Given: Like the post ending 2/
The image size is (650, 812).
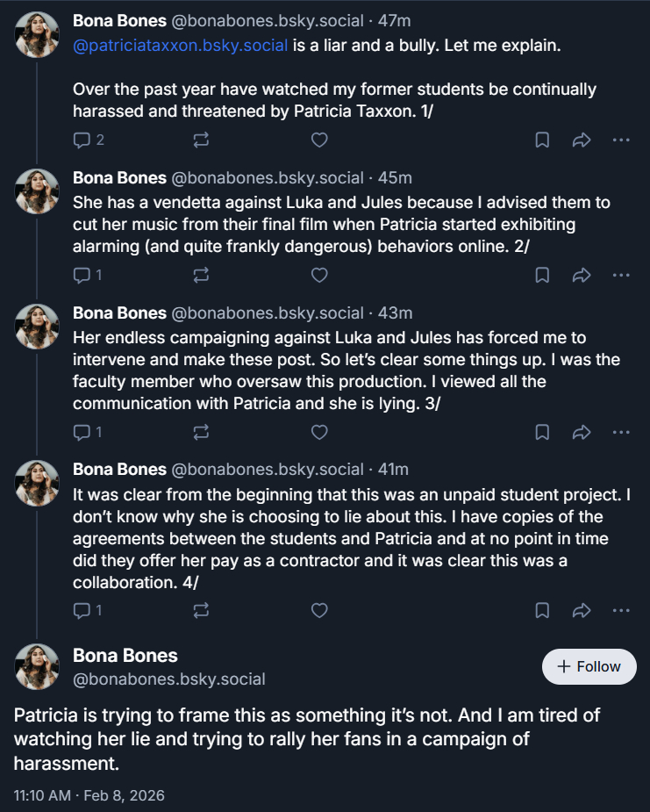Looking at the screenshot, I should (x=319, y=275).
